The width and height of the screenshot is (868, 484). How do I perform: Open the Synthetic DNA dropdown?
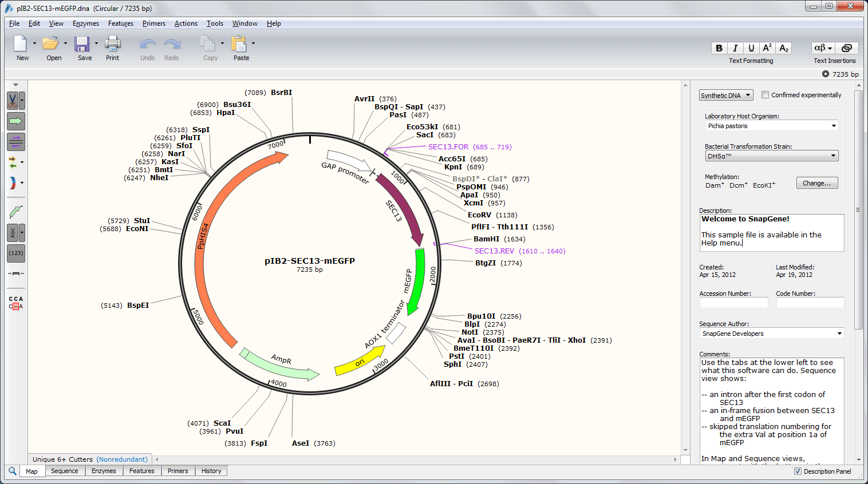(726, 96)
